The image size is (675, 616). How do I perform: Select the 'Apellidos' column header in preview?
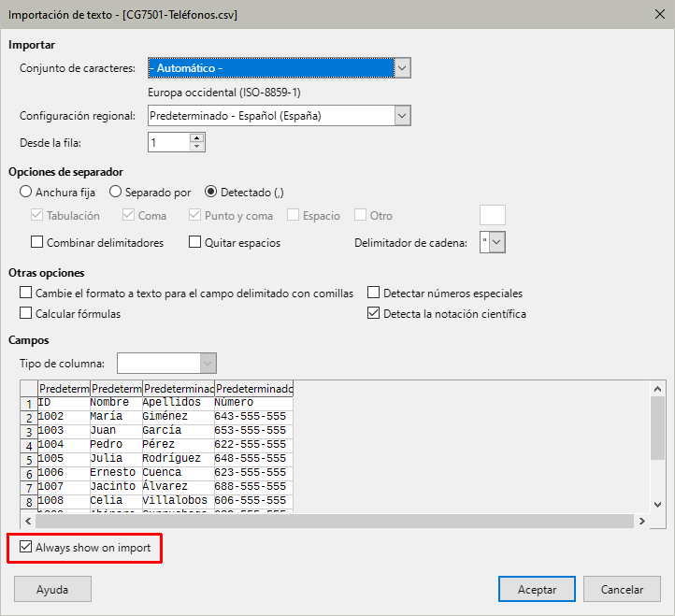[178, 388]
